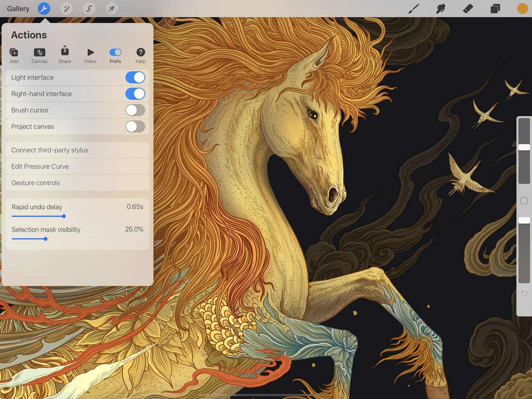Select the Smudge tool
Screen dimensions: 532x399
click(440, 8)
